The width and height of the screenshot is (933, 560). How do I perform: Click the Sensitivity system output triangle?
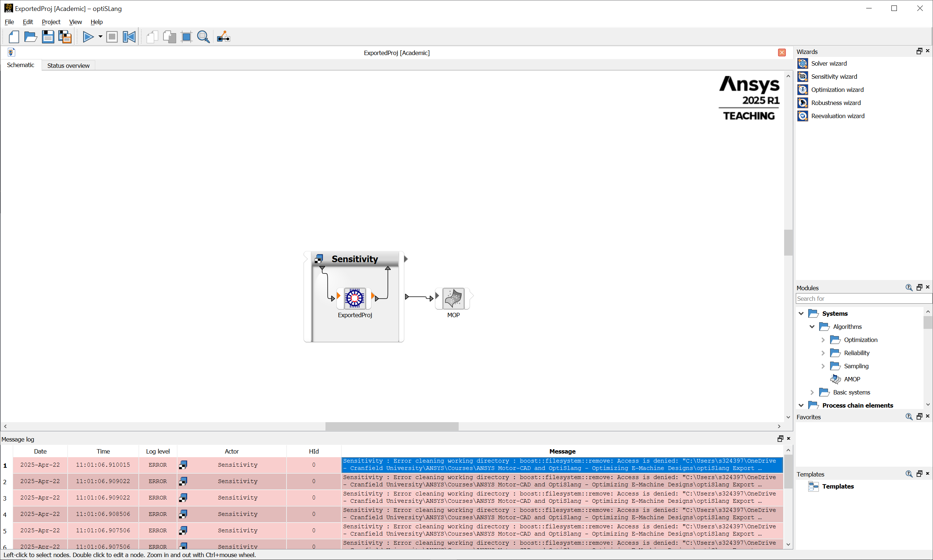(406, 259)
